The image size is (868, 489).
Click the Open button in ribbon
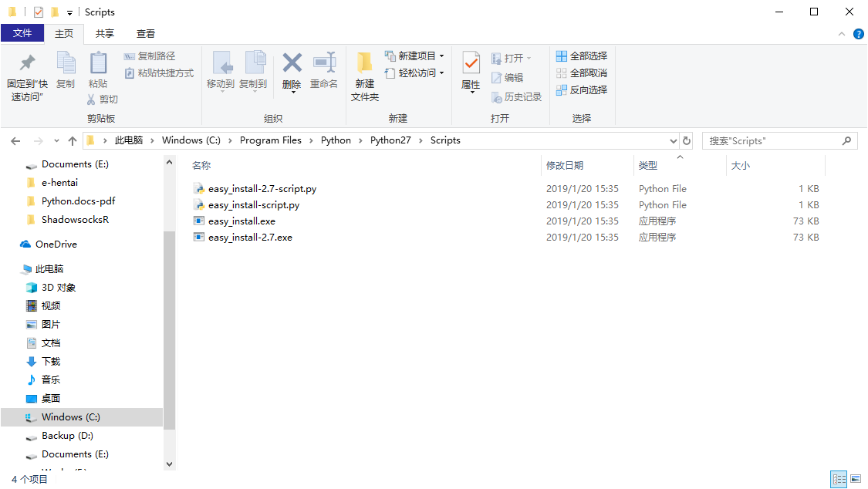click(511, 58)
